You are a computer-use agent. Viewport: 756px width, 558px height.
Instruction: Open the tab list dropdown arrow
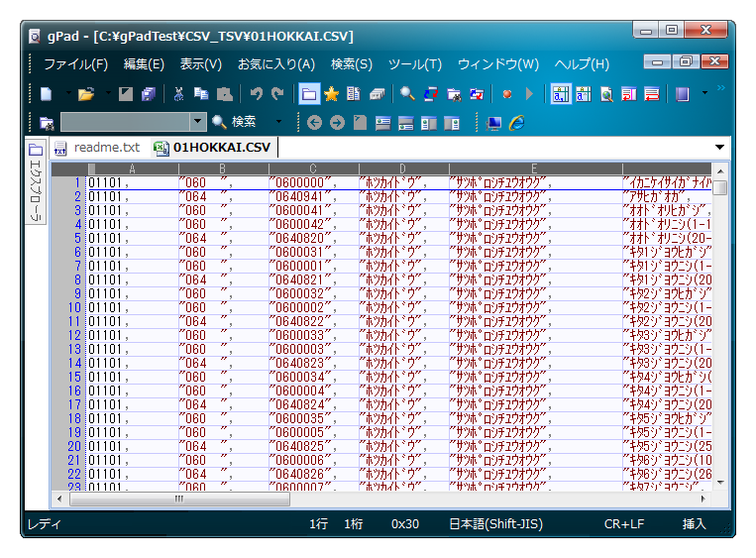(x=719, y=148)
